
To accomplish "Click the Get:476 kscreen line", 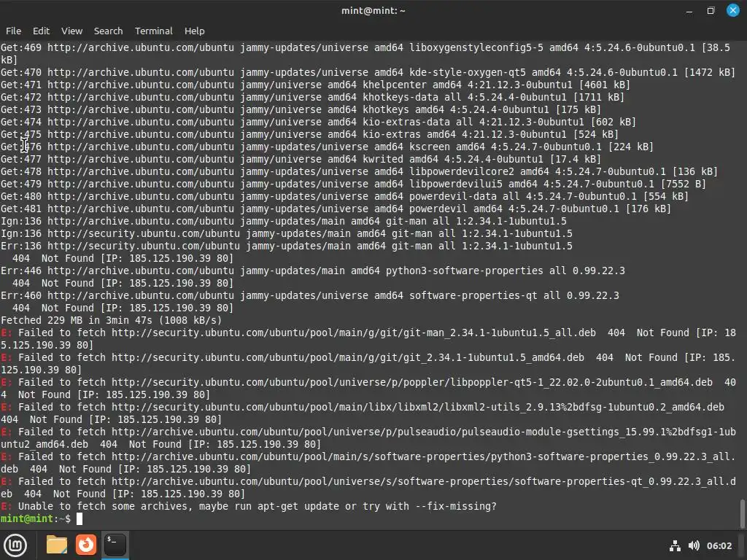I will 327,147.
